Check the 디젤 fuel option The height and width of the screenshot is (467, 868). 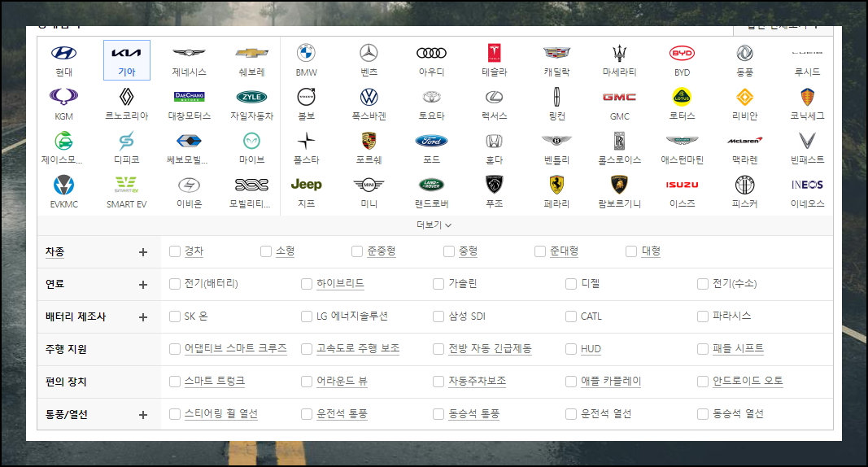click(x=571, y=284)
